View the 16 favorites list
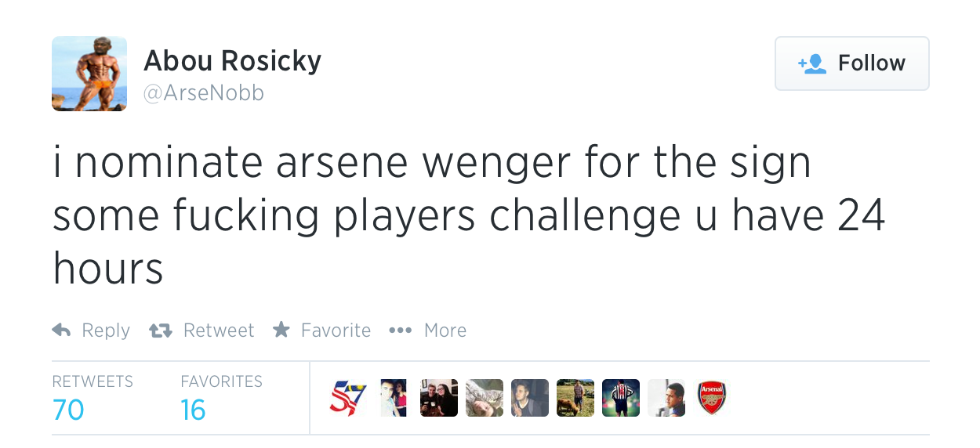 pos(193,409)
